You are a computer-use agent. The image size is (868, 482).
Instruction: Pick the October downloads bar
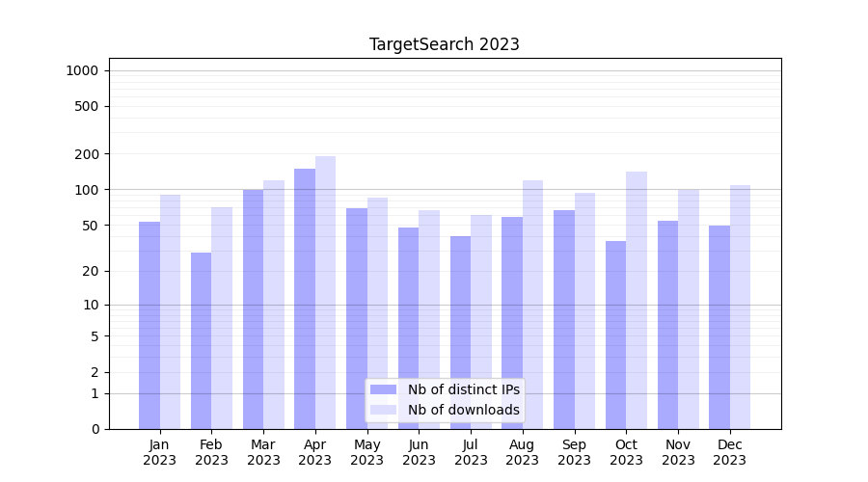(x=637, y=300)
